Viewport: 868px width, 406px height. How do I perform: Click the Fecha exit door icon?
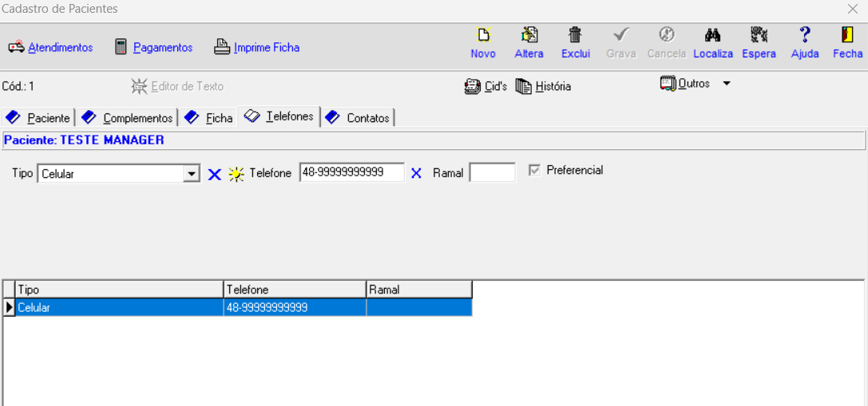(847, 36)
